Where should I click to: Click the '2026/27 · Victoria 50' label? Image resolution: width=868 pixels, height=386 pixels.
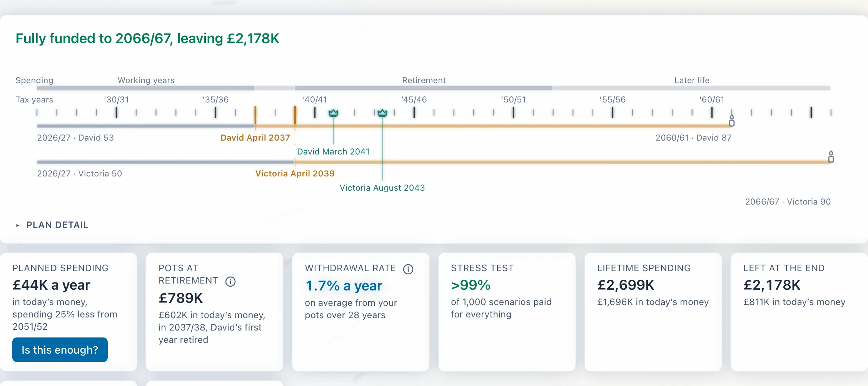(79, 173)
